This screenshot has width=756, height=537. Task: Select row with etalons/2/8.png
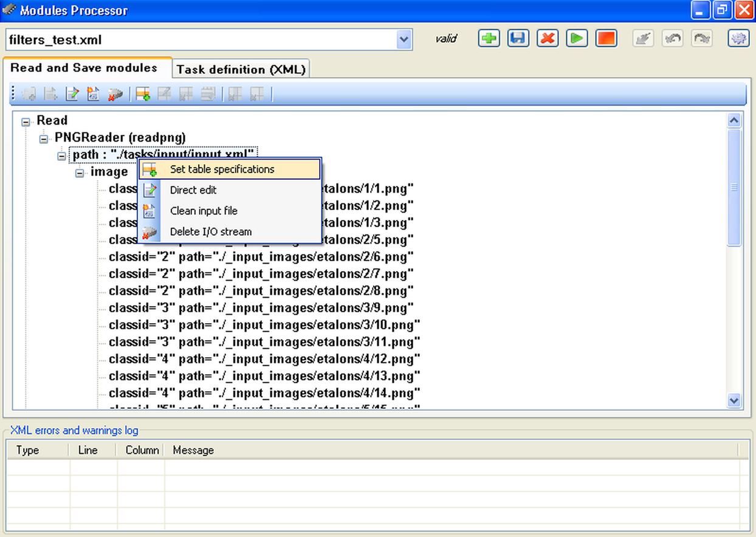[261, 290]
